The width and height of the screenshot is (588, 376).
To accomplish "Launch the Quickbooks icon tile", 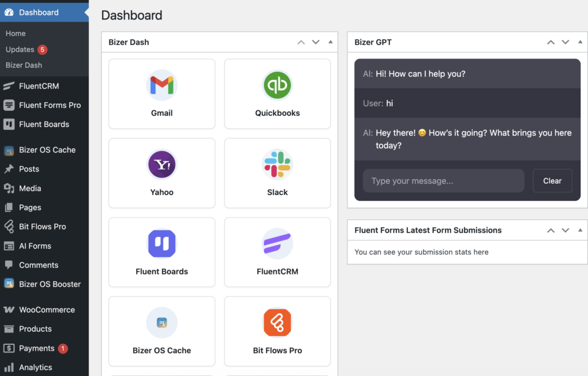I will pos(277,86).
